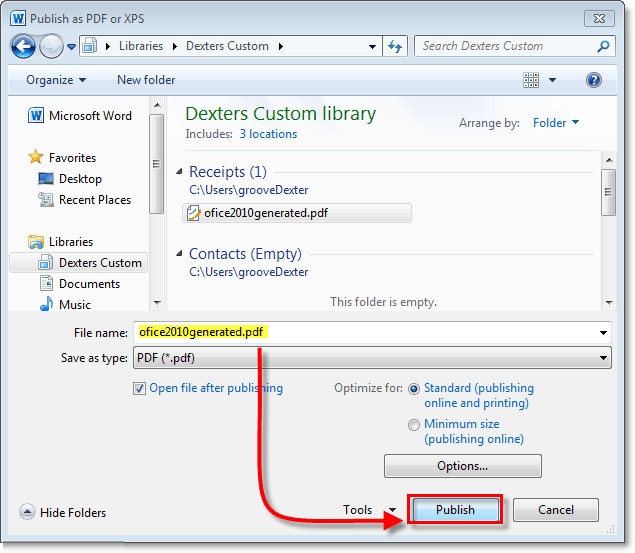Image resolution: width=635 pixels, height=553 pixels.
Task: Open the blue Help question mark icon
Action: tap(593, 80)
